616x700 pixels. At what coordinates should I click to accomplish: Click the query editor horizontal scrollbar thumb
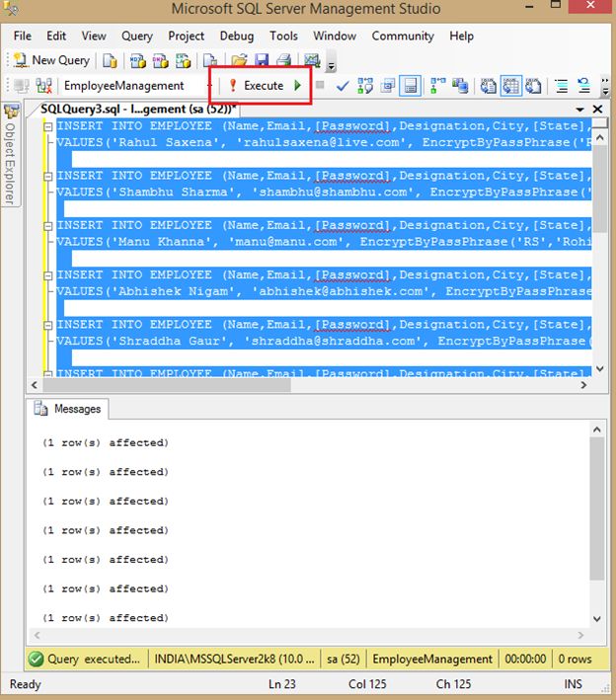166,385
